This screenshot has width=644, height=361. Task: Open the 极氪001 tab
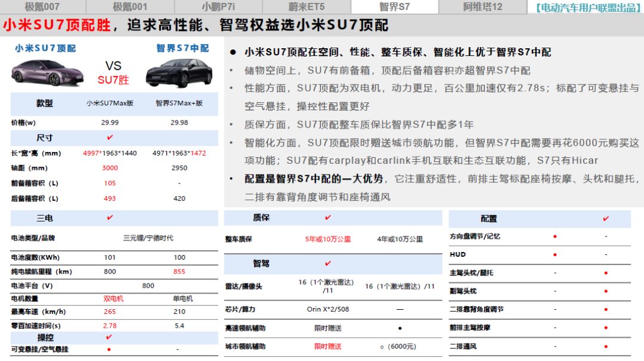pos(130,7)
